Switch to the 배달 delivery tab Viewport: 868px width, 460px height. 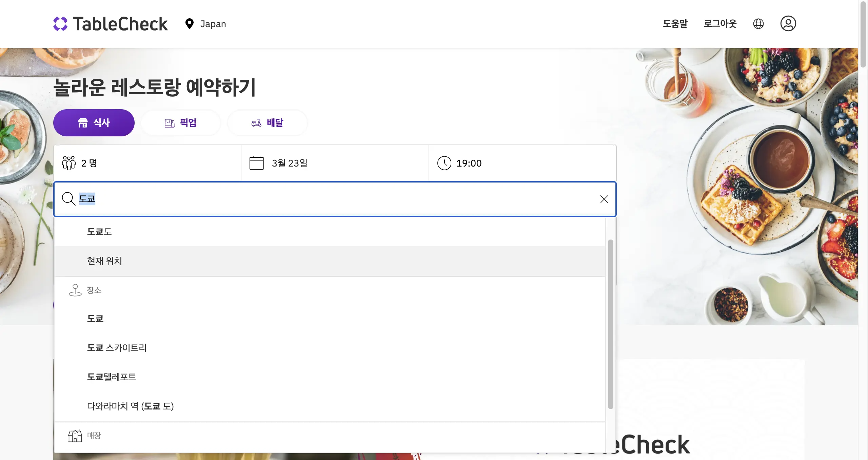click(x=268, y=122)
